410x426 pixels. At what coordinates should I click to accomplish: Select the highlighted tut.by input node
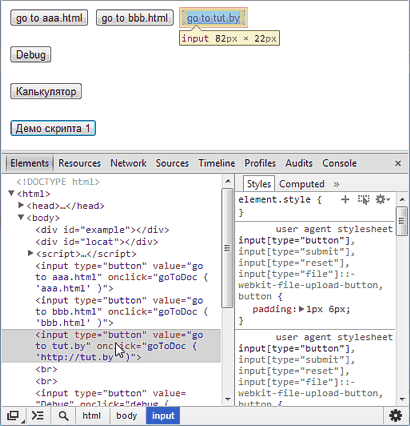click(x=111, y=346)
